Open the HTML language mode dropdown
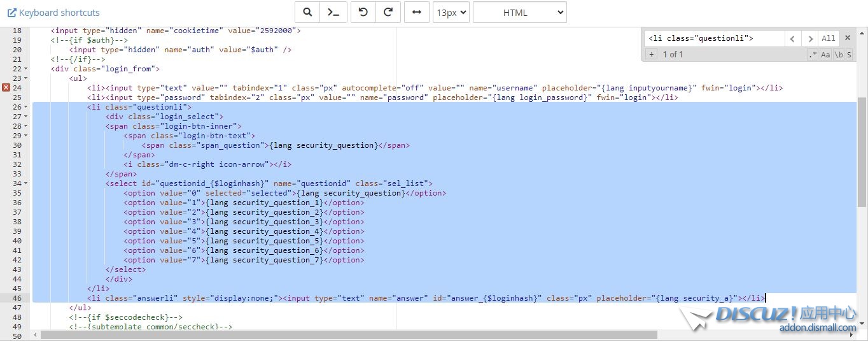This screenshot has height=344, width=868. 519,13
